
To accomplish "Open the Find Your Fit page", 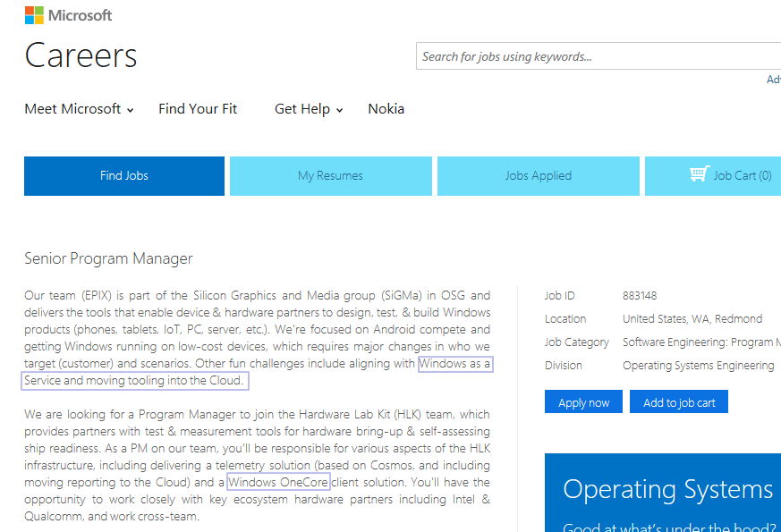I will 198,108.
